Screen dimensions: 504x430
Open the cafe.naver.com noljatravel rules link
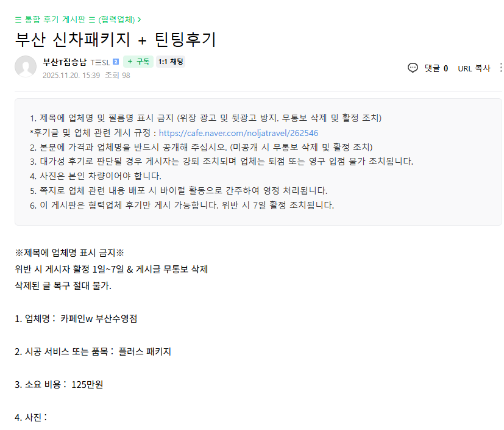(238, 133)
